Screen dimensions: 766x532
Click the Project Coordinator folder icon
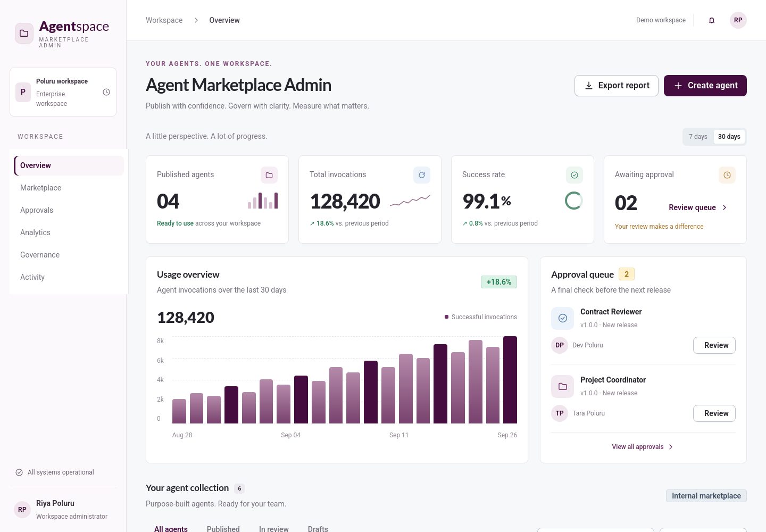click(x=563, y=386)
